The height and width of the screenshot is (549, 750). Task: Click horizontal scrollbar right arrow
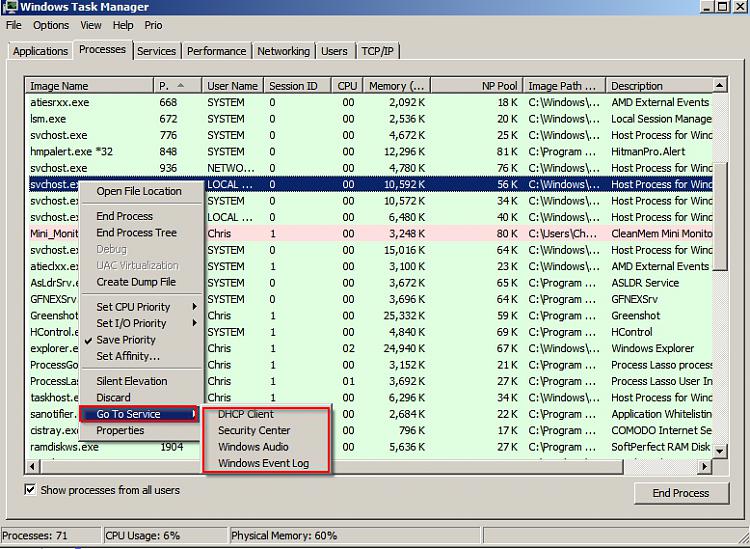click(x=705, y=466)
